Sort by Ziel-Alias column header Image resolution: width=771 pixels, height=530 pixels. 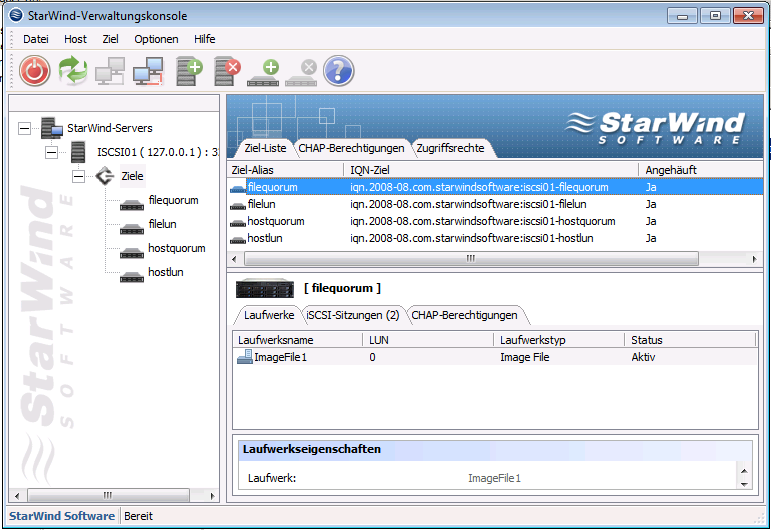click(x=286, y=170)
